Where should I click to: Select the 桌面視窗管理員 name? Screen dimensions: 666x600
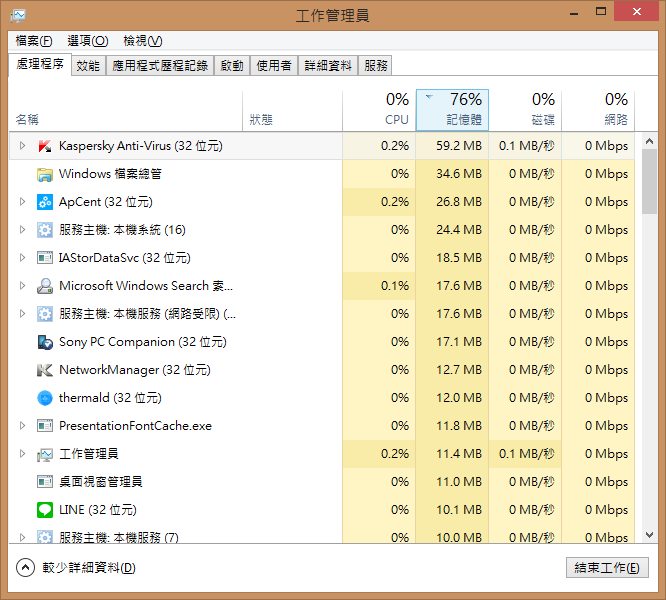click(101, 482)
